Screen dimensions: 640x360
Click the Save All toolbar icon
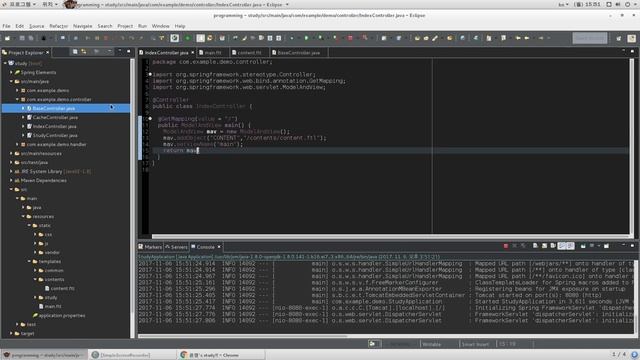click(31, 38)
